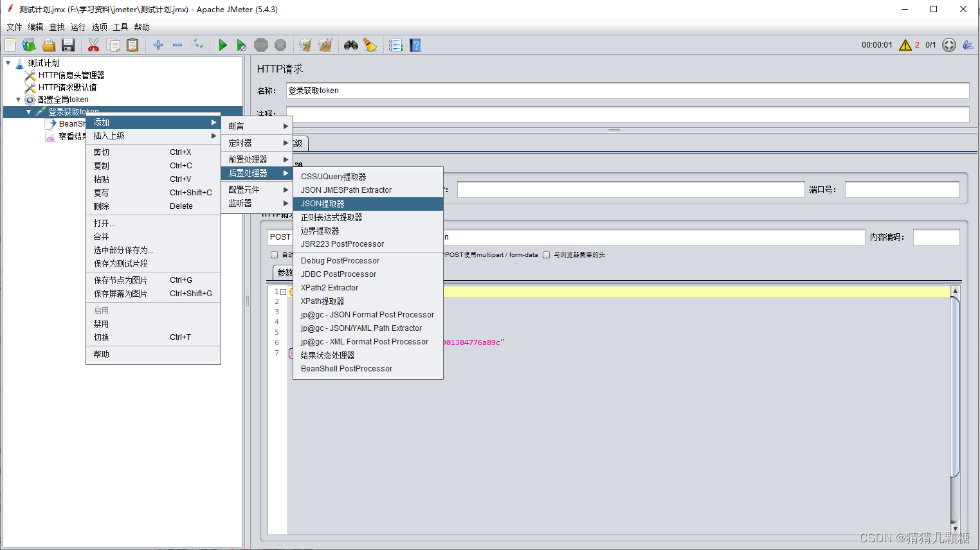Toggle element state using the toolbar toggle icon
The image size is (980, 550).
click(x=197, y=45)
